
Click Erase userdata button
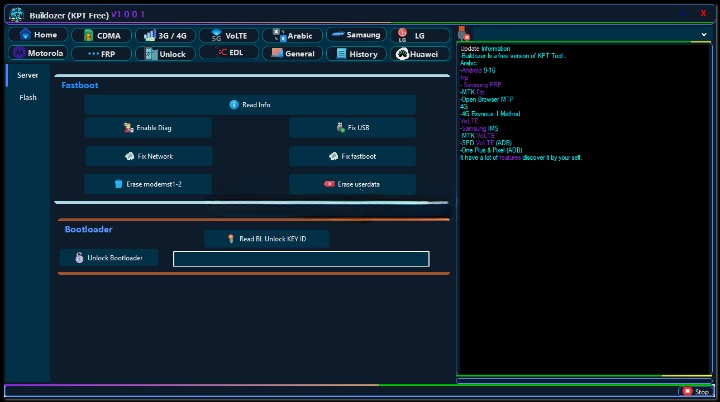(352, 184)
